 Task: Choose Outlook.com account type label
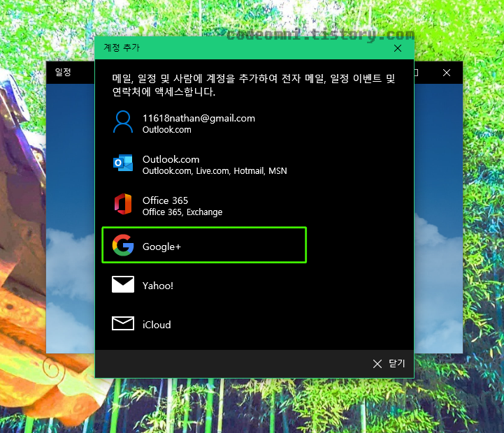(171, 159)
